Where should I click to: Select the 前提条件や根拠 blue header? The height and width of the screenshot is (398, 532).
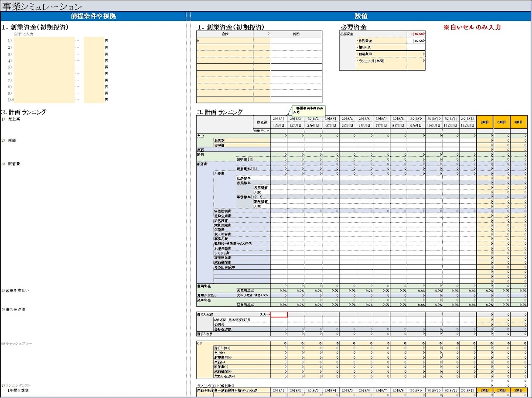tap(93, 16)
